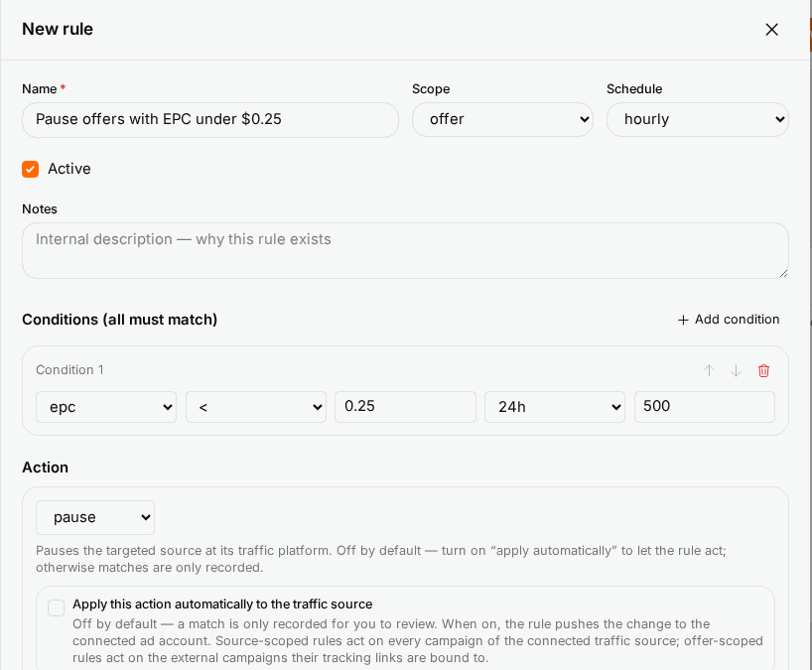Open the pause action dropdown

[x=95, y=517]
